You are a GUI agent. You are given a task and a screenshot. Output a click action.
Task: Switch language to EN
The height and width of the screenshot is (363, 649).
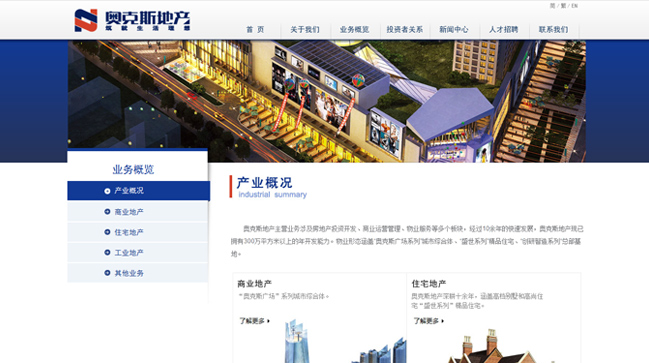(x=574, y=6)
